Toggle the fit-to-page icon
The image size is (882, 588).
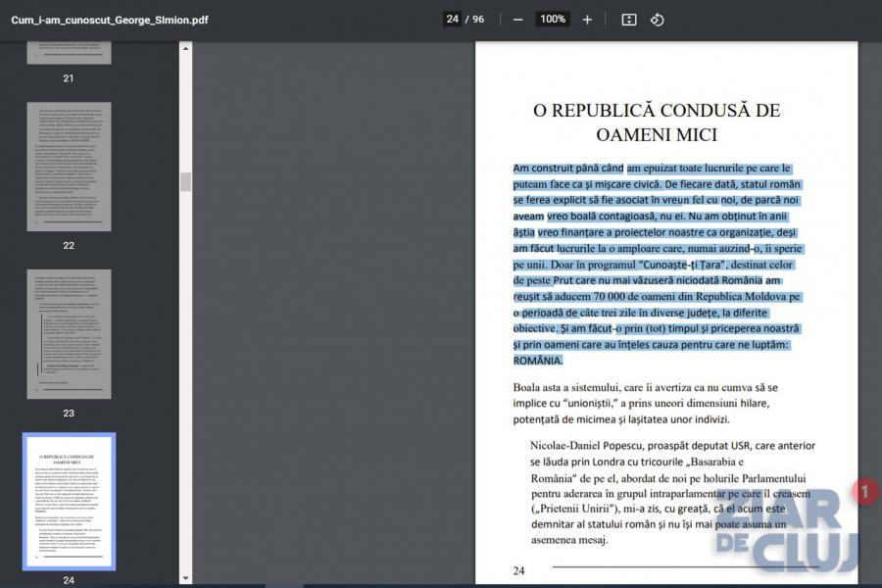tap(629, 20)
